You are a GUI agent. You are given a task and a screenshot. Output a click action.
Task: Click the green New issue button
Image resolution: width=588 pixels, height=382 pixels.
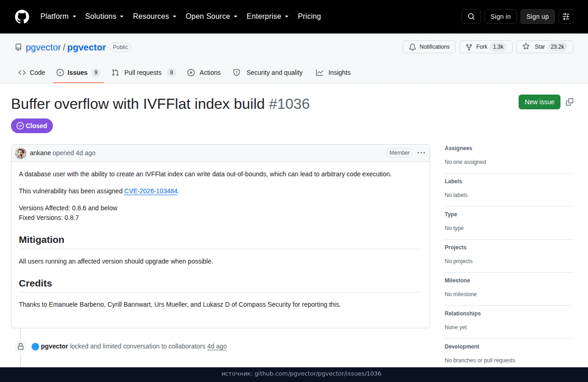tap(539, 102)
